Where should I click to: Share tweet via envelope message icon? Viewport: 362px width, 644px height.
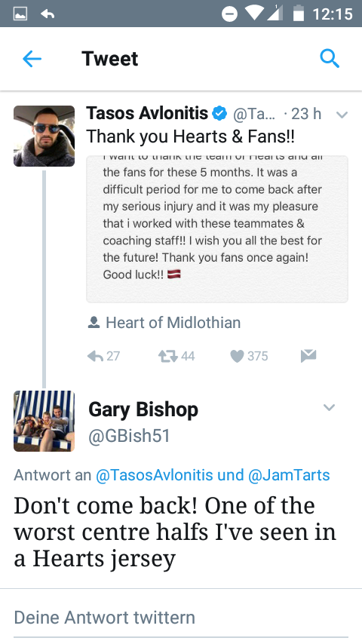[x=308, y=356]
